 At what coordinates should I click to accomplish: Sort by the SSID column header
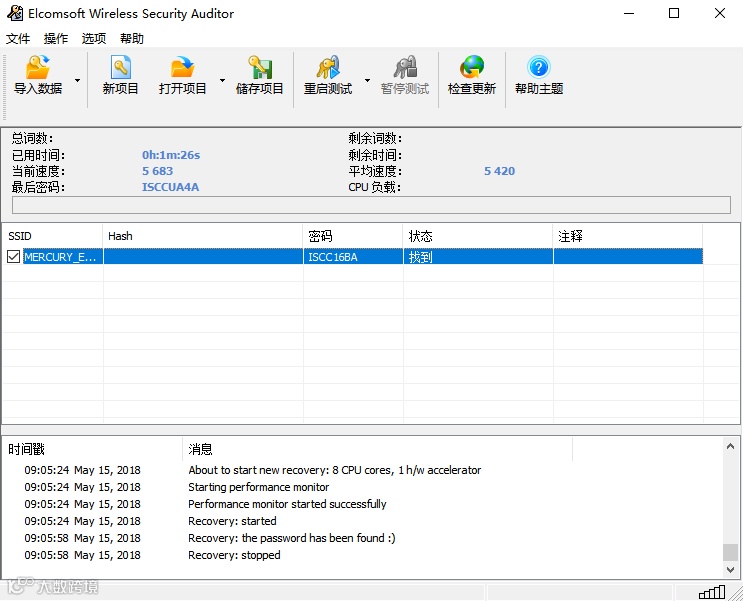click(53, 236)
